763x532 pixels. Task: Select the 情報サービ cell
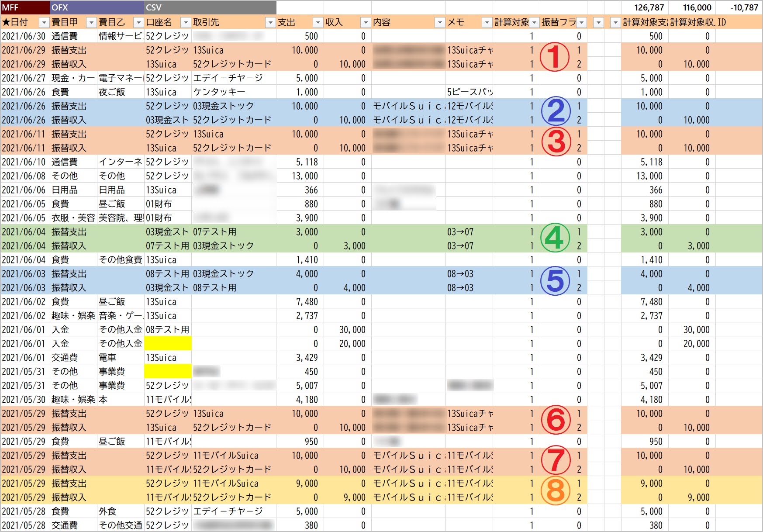point(121,36)
